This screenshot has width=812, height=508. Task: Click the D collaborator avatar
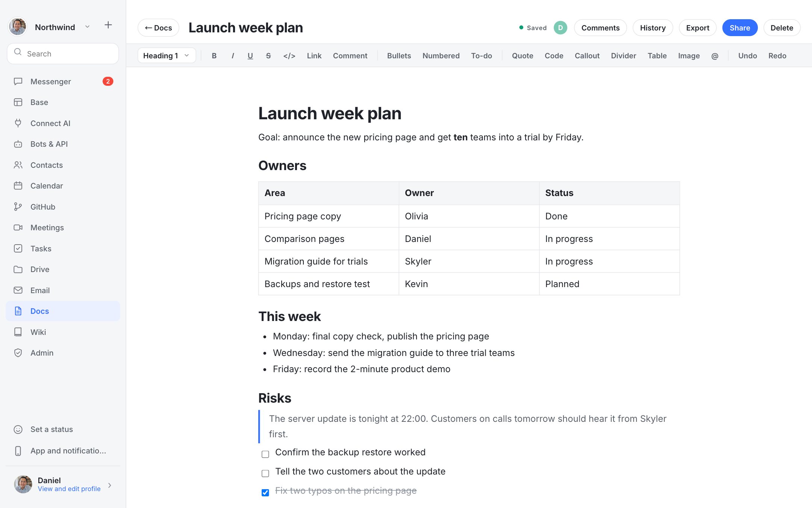pos(560,28)
